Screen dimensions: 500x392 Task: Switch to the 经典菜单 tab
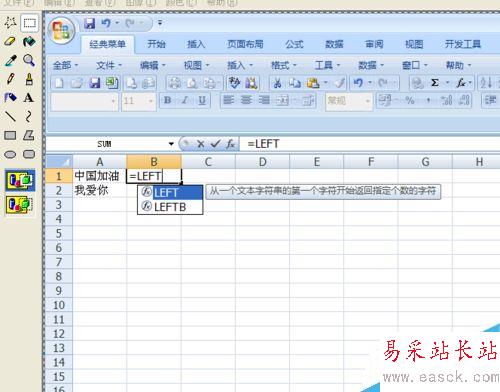pyautogui.click(x=108, y=44)
